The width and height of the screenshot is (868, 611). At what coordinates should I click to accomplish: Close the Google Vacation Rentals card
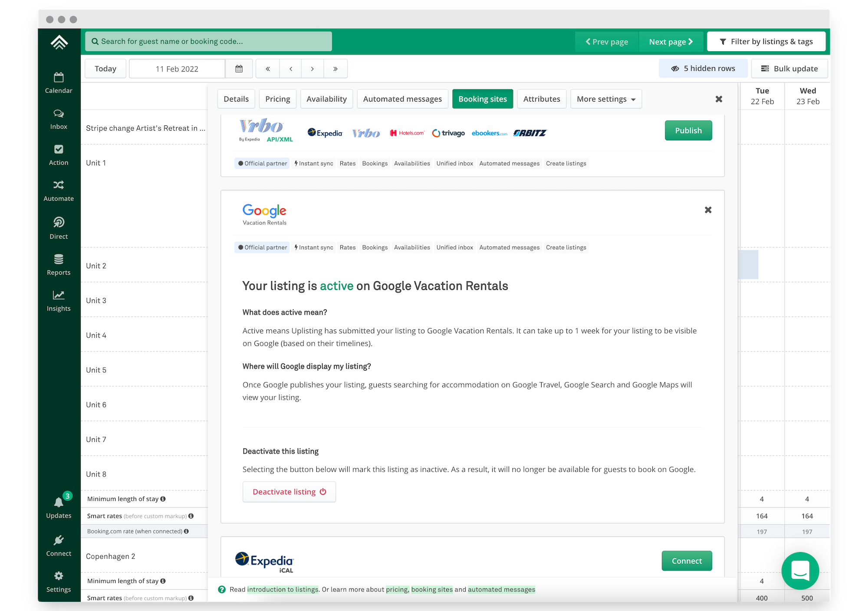708,210
